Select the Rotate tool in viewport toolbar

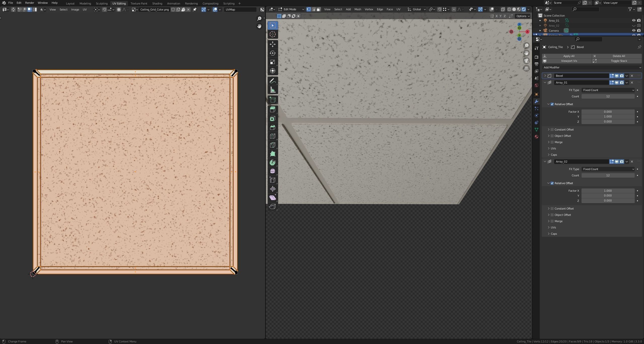pyautogui.click(x=273, y=53)
